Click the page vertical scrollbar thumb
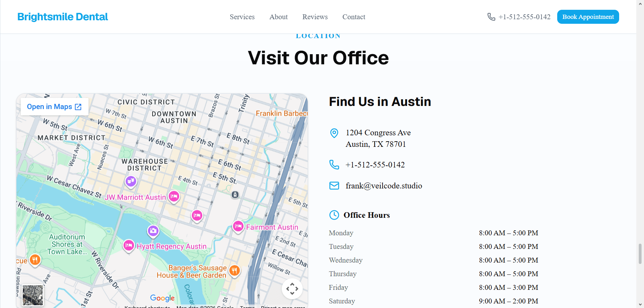 click(x=640, y=254)
